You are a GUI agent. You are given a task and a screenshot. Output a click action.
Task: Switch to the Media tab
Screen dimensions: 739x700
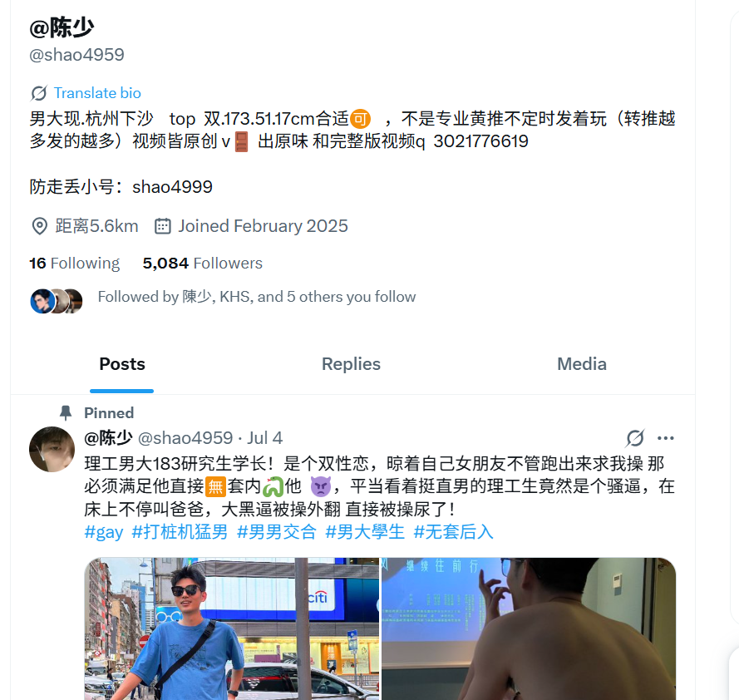[582, 364]
